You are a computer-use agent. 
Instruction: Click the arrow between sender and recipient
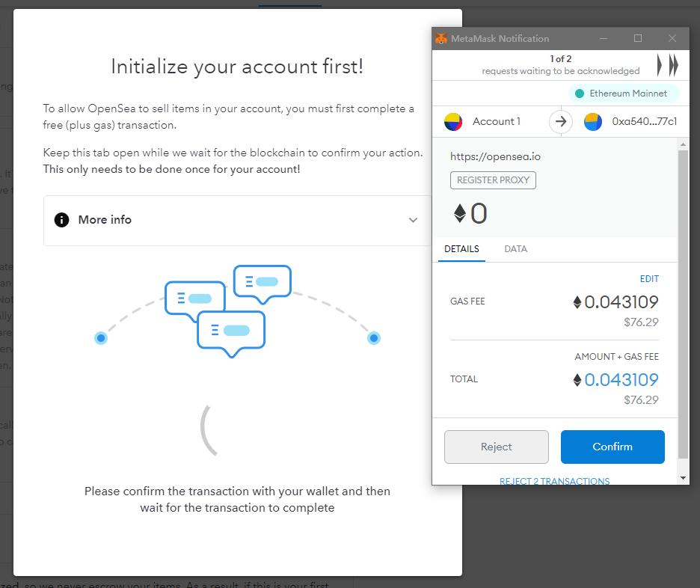click(x=561, y=121)
